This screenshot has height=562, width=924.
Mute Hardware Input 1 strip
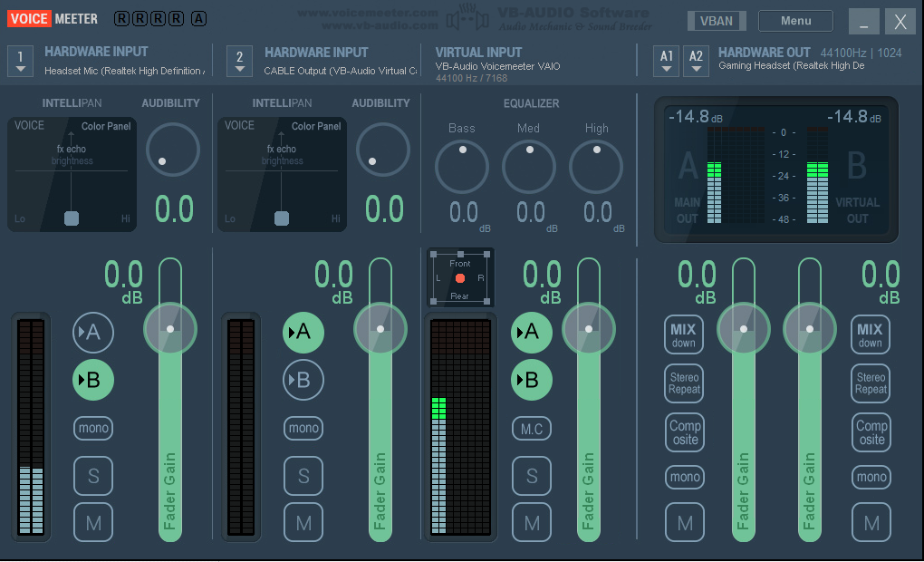coord(93,522)
